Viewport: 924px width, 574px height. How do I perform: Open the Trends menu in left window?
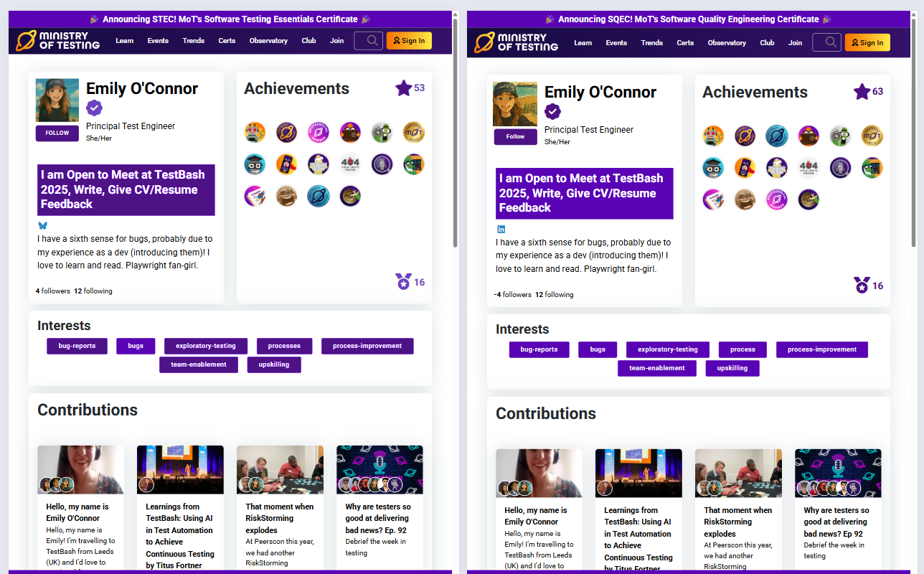click(194, 41)
